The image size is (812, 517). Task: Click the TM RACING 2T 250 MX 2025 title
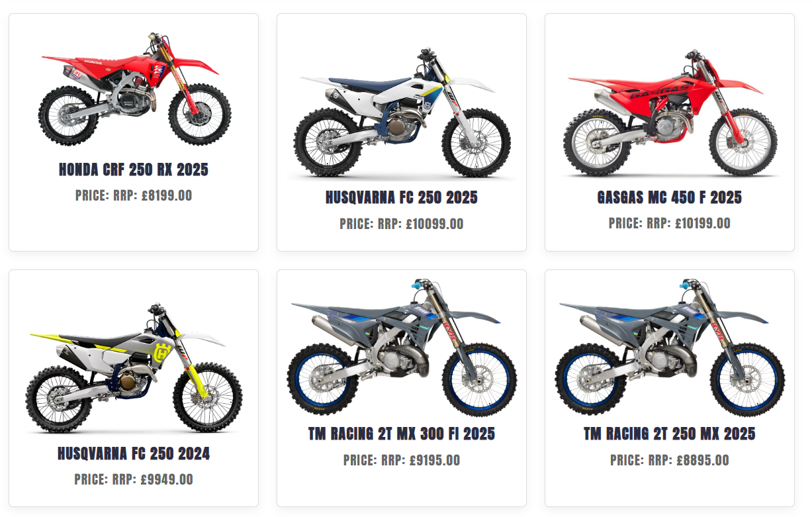pyautogui.click(x=670, y=434)
